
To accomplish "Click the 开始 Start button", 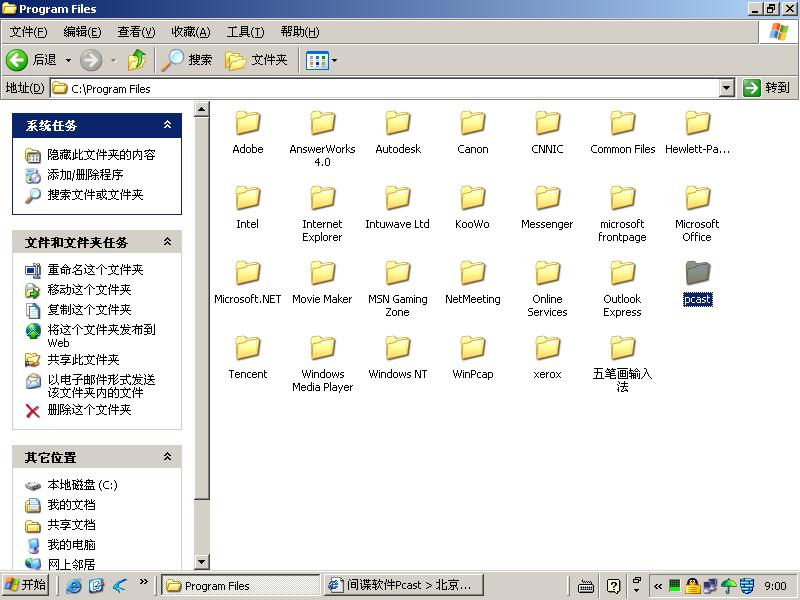I will [x=26, y=586].
